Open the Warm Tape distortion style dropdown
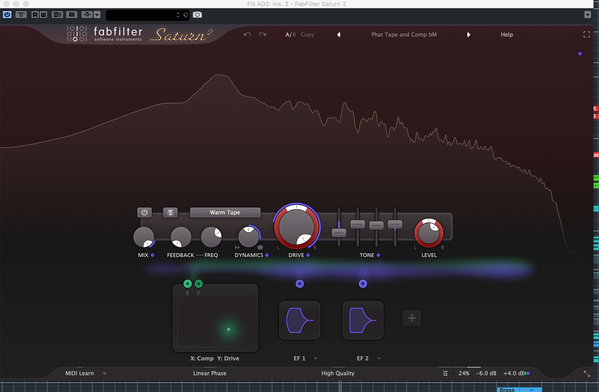Viewport: 599px width, 392px height. 225,212
